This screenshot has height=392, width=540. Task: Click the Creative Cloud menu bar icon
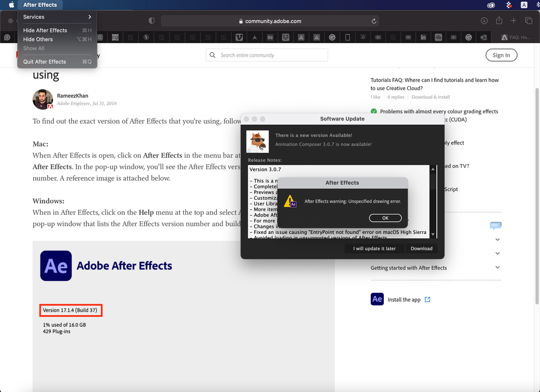(x=491, y=5)
